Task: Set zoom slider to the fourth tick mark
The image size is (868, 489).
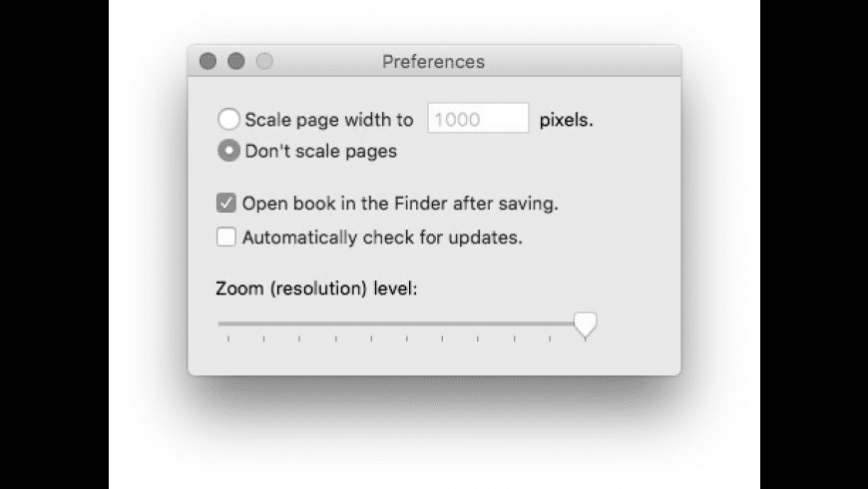Action: pyautogui.click(x=336, y=324)
